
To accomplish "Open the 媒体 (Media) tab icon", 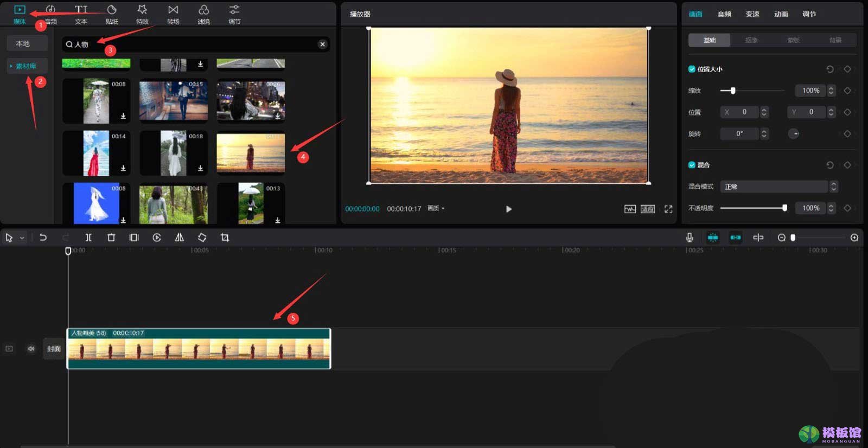I will point(20,10).
